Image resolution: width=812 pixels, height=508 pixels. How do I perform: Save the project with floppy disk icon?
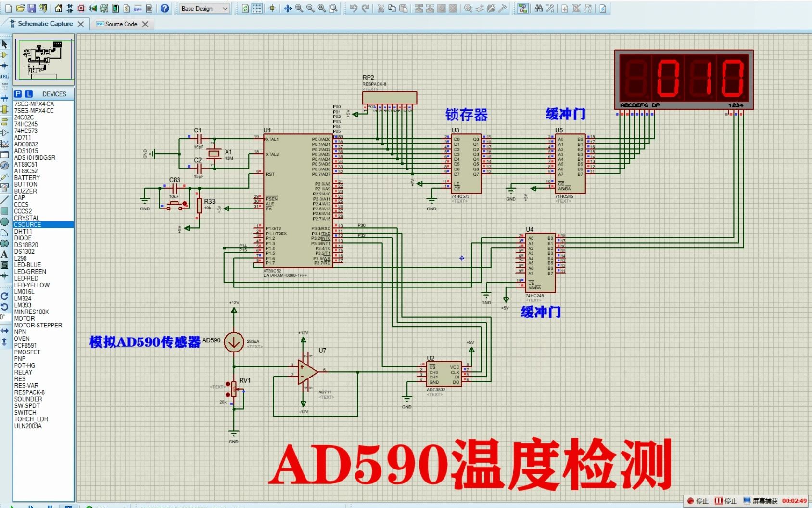[31, 8]
